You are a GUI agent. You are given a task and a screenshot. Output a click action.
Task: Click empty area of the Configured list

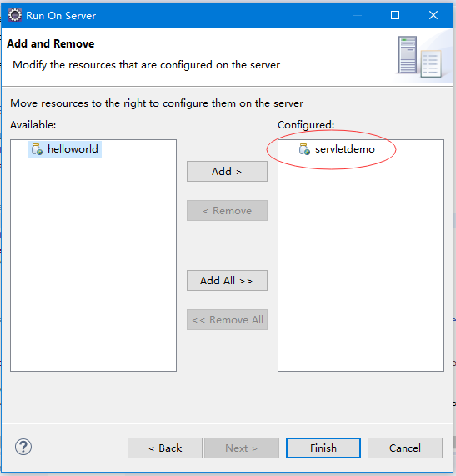click(361, 264)
